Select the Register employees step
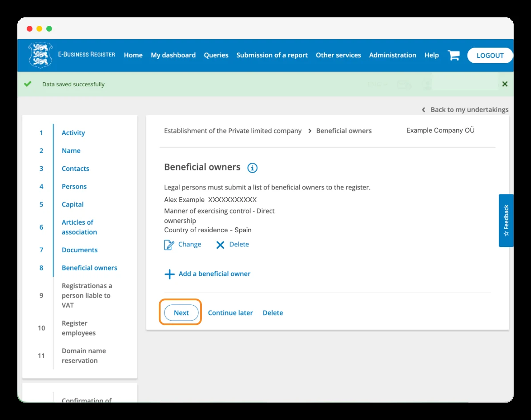Viewport: 531px width, 420px height. point(79,328)
